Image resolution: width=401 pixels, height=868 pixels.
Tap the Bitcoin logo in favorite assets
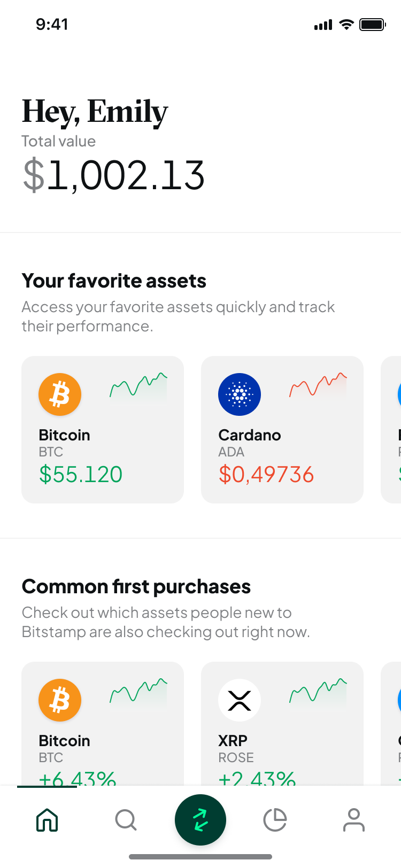coord(60,394)
